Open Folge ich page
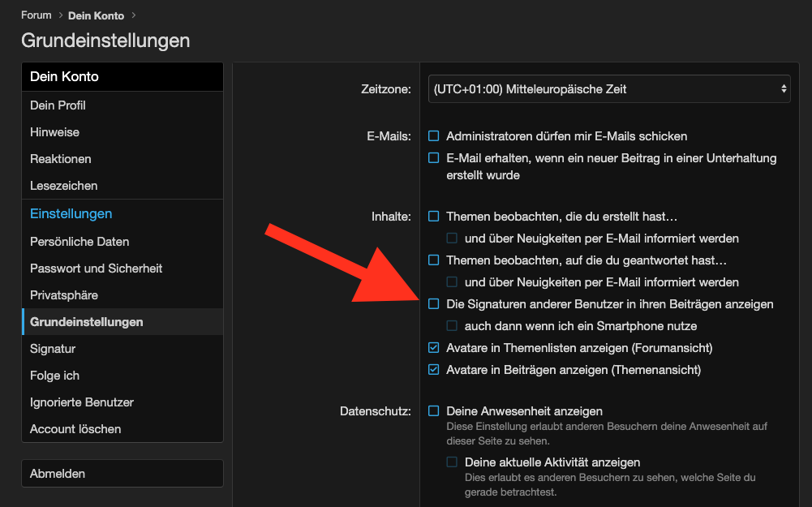This screenshot has width=812, height=507. [x=122, y=376]
